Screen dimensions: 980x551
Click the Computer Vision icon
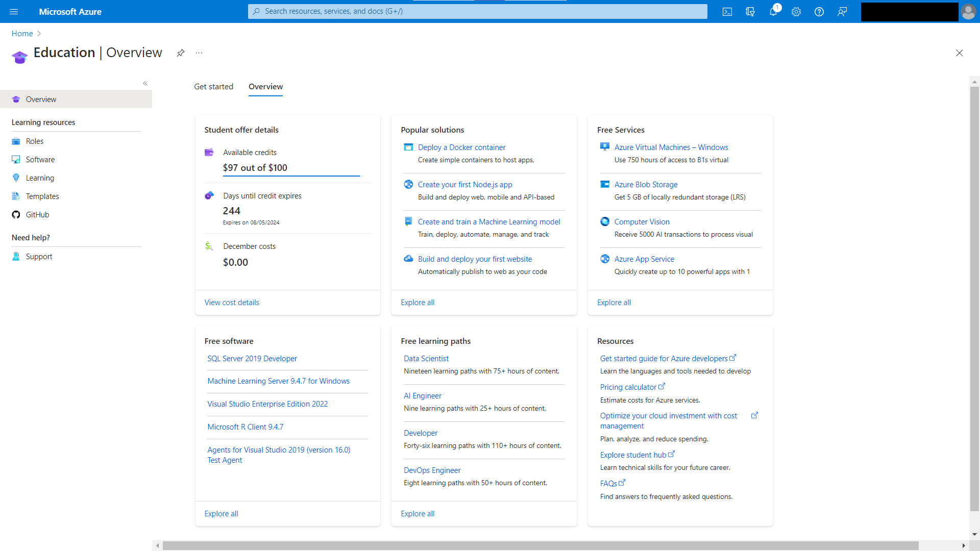605,221
